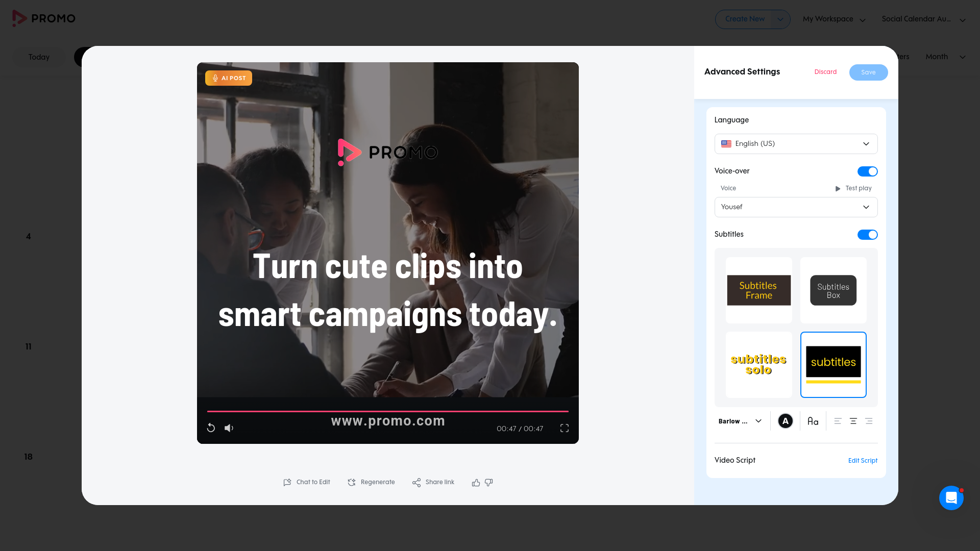Select the subtitles solo style

759,365
